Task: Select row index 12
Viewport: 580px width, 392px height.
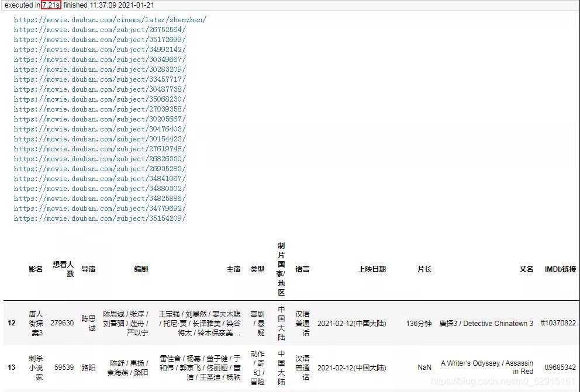Action: [12, 323]
